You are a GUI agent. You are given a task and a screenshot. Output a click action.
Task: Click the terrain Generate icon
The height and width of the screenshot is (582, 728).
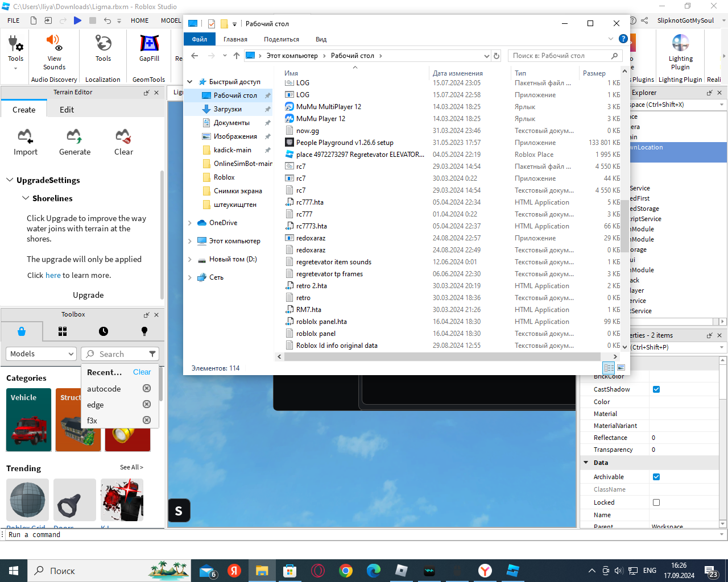point(75,136)
